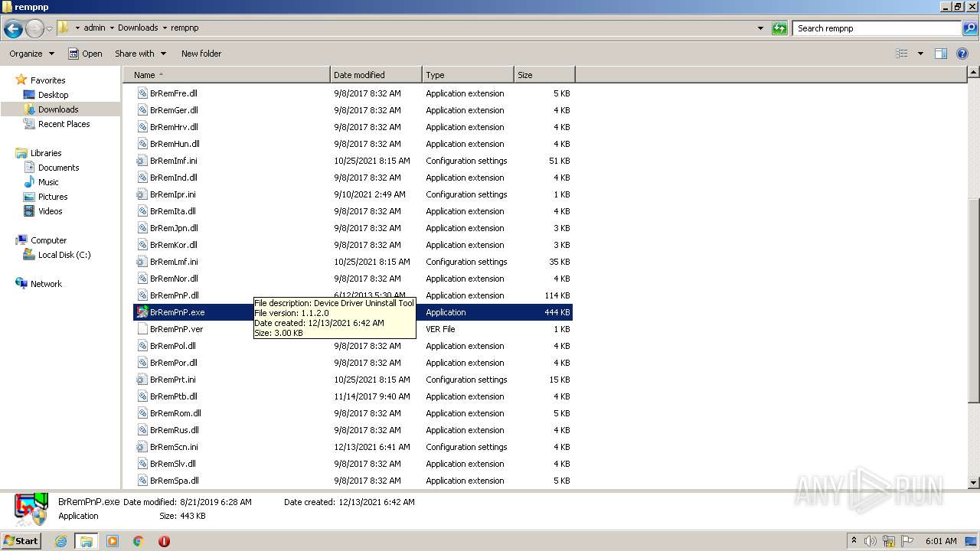The height and width of the screenshot is (551, 980).
Task: Click the taskbar clock showing 6:01 AM
Action: (x=941, y=541)
